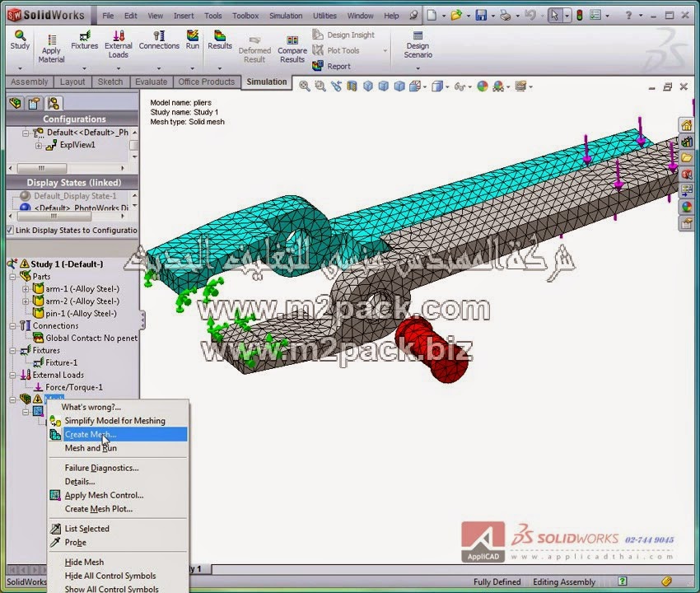Image resolution: width=700 pixels, height=593 pixels.
Task: Switch to PropertyManager tab icon
Action: 34,104
